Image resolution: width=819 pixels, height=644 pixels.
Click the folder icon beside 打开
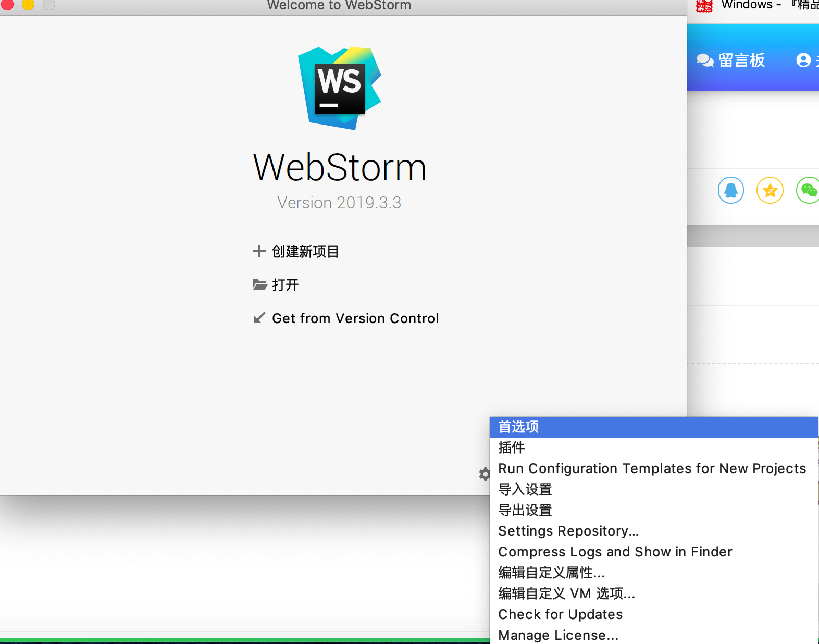(x=259, y=284)
